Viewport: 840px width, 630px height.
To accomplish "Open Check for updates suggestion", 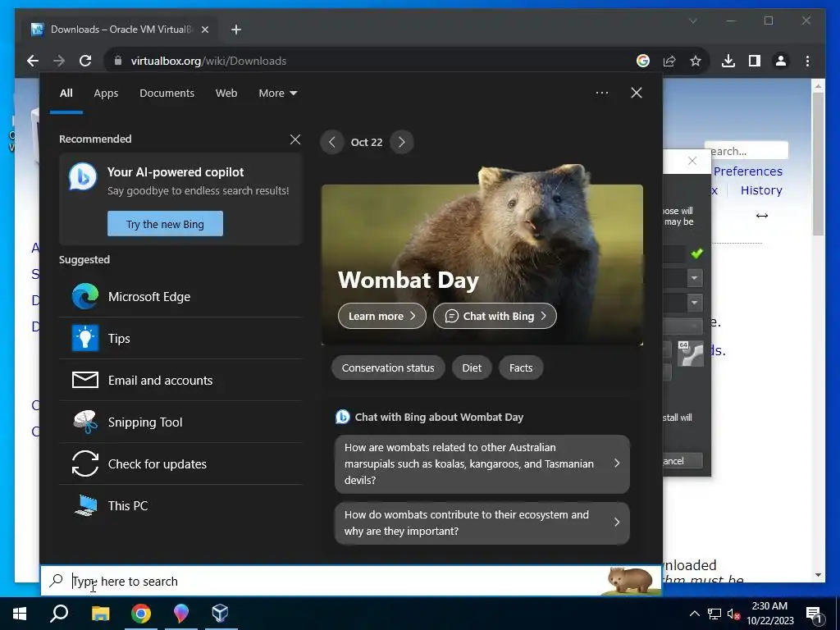I will [x=180, y=463].
